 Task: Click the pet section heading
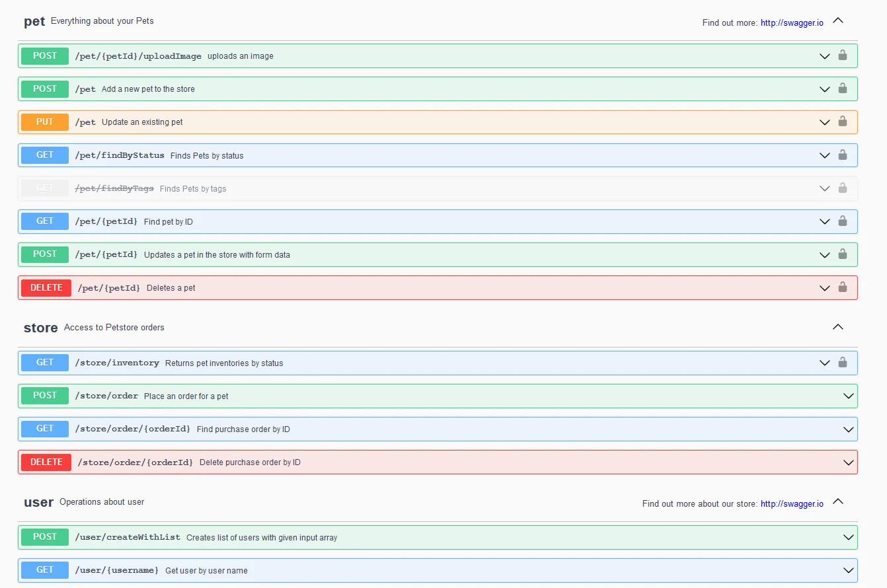click(34, 21)
